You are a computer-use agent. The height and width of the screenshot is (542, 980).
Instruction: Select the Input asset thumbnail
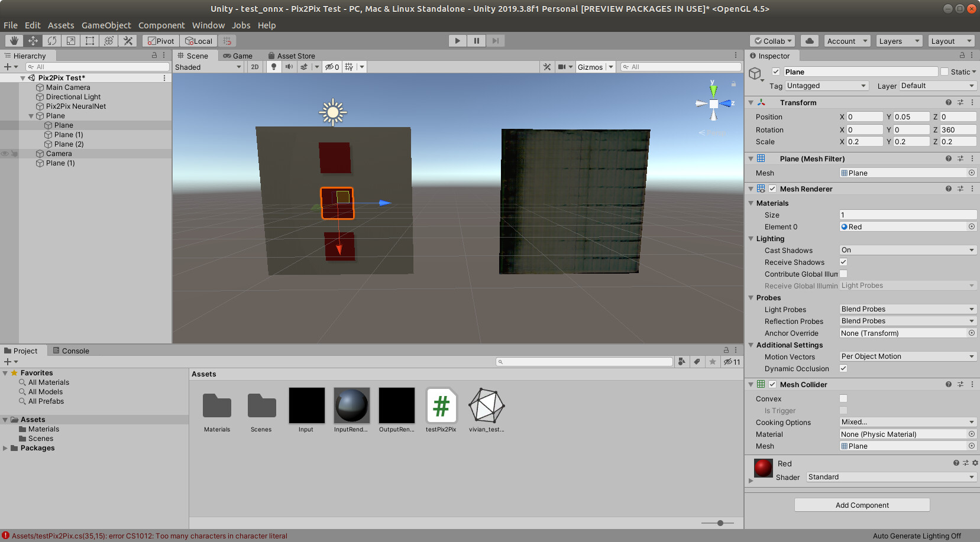pos(306,406)
